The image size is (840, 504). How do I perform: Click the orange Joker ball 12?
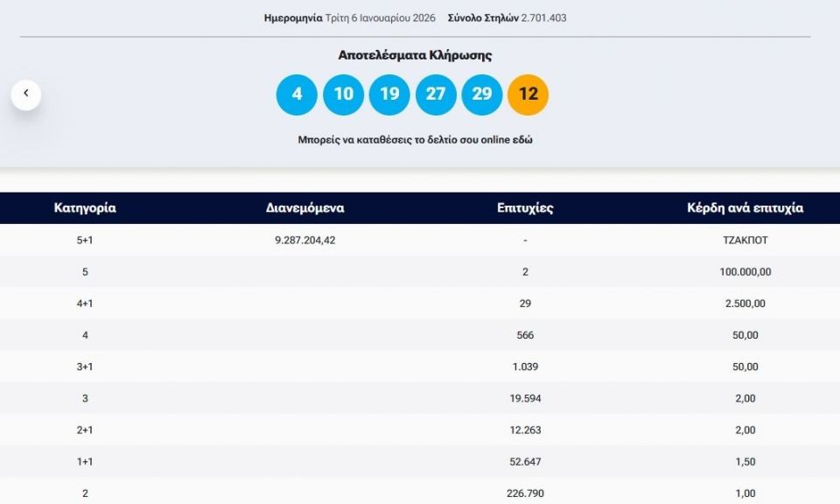(x=528, y=94)
